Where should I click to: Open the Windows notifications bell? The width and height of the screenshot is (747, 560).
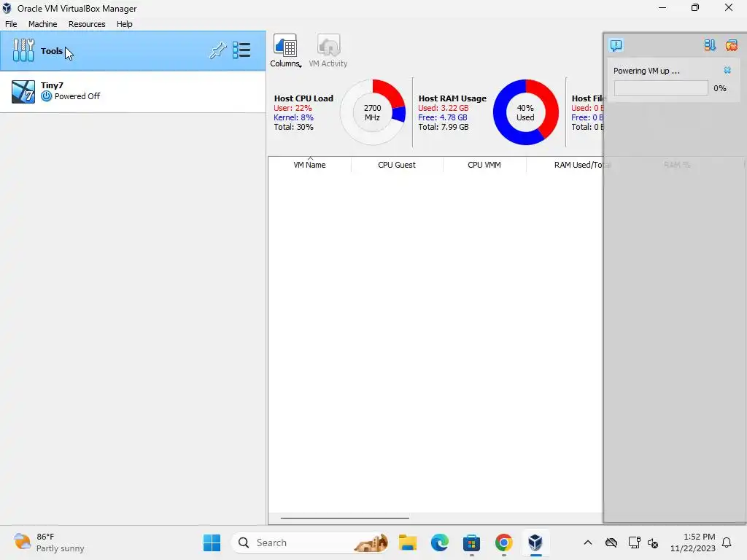click(x=727, y=542)
